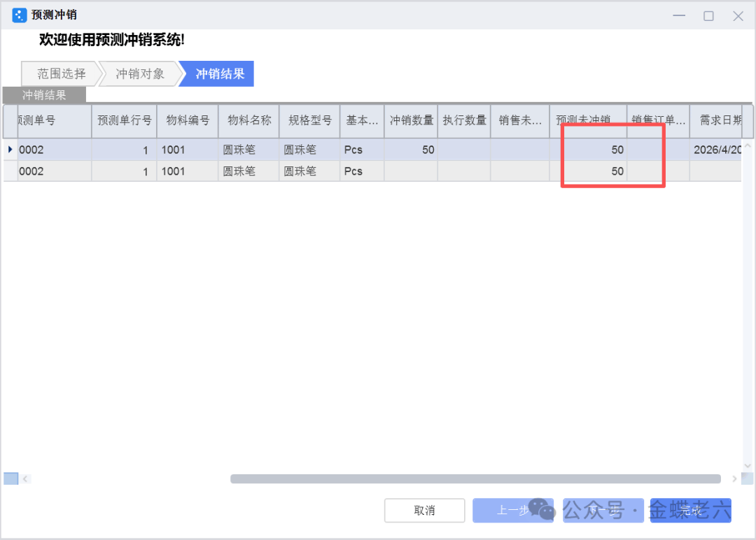Go to the 冲销对象 wizard step

pyautogui.click(x=140, y=74)
